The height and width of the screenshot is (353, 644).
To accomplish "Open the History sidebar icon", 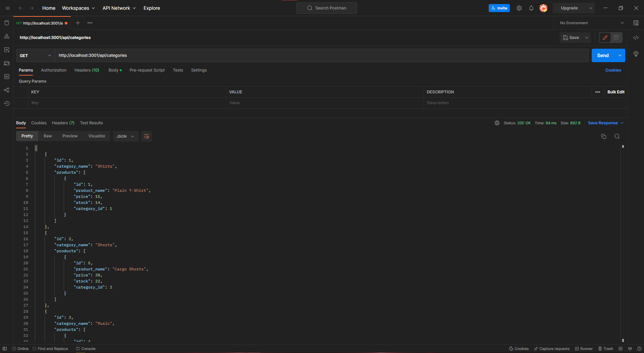I will 7,103.
